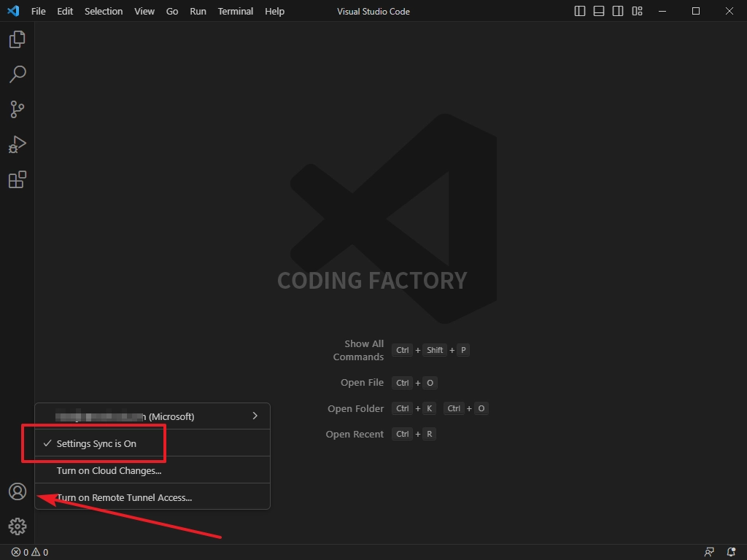This screenshot has height=560, width=747.
Task: Expand the Microsoft account submenu
Action: (x=152, y=416)
